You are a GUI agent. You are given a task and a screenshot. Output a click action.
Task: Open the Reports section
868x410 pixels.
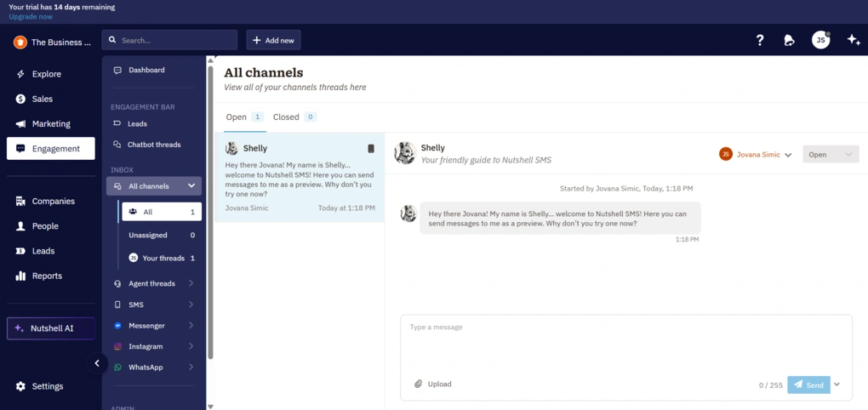47,276
